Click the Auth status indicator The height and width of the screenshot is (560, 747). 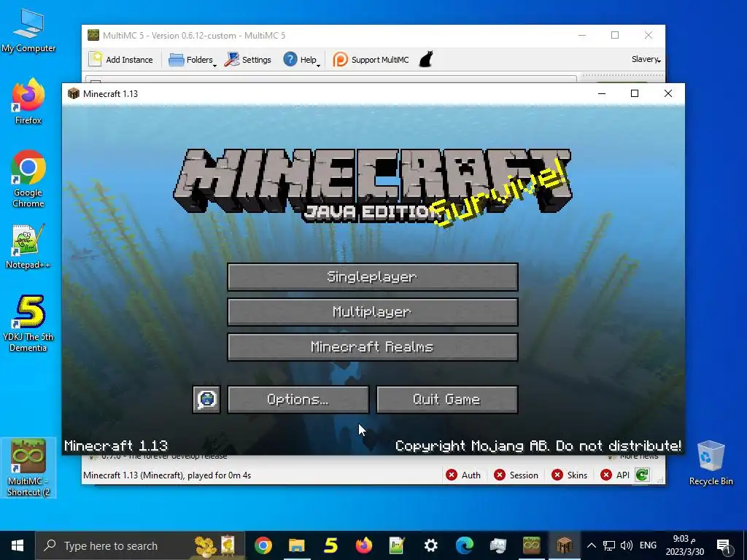463,475
